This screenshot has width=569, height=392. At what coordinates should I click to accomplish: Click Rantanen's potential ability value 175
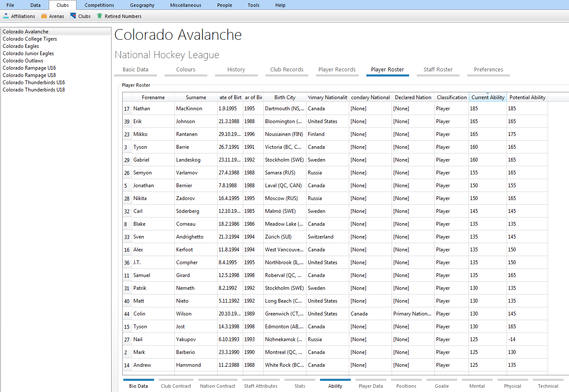(x=527, y=134)
